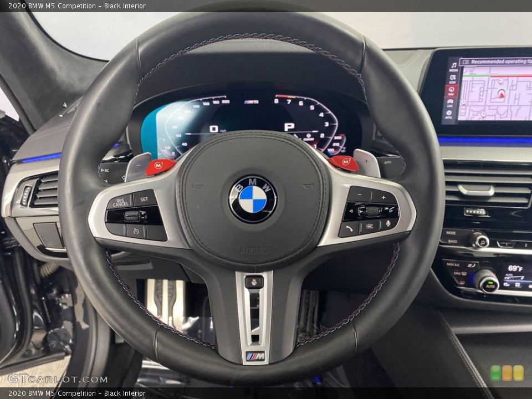The height and width of the screenshot is (399, 532).
Task: Tap the MAX A/C climate button
Action: [x=453, y=264]
